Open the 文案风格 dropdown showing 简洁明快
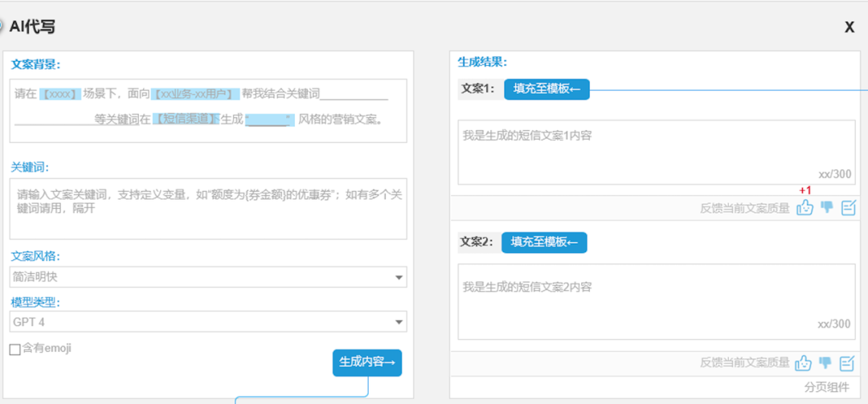 [x=208, y=277]
